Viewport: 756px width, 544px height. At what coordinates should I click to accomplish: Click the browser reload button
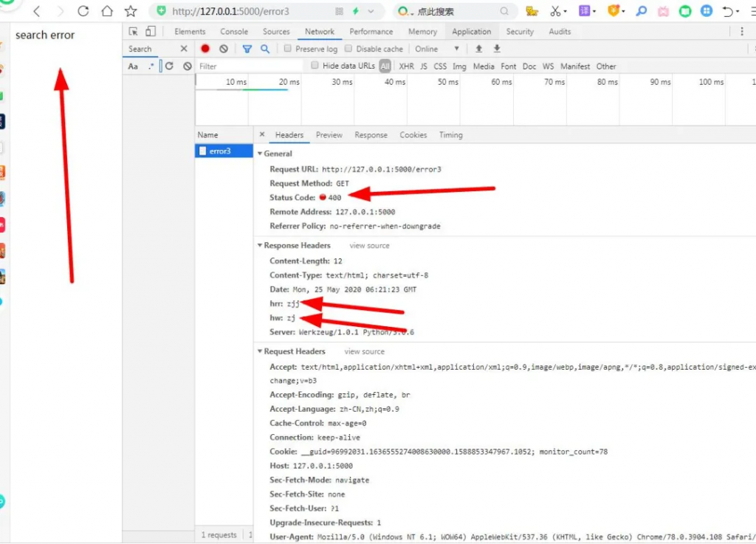[83, 11]
